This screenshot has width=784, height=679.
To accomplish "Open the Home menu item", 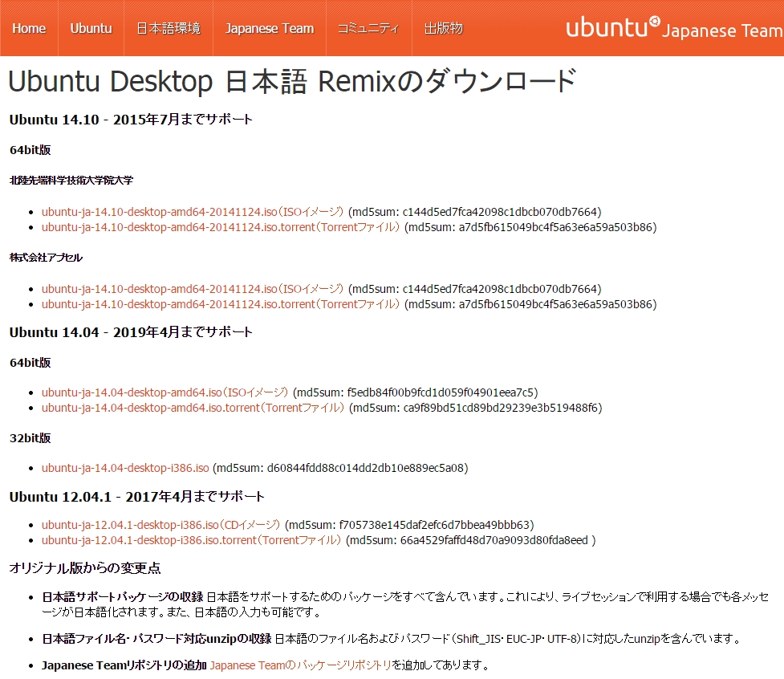I will click(29, 28).
